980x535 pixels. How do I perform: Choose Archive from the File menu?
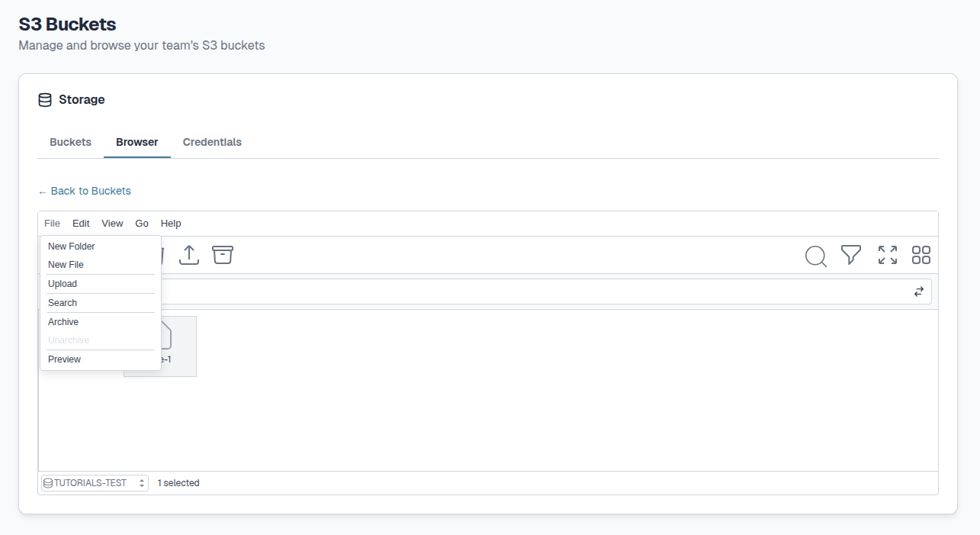[63, 322]
